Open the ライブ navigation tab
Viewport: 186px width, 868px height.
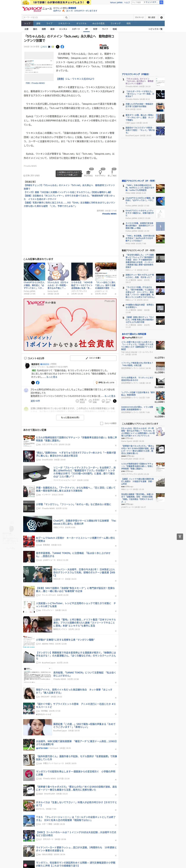tap(49, 24)
